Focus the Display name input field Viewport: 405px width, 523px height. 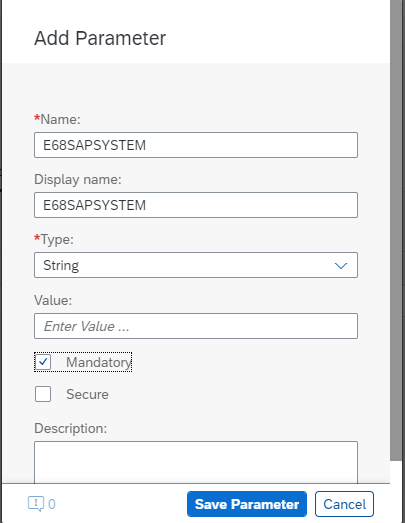tap(196, 205)
